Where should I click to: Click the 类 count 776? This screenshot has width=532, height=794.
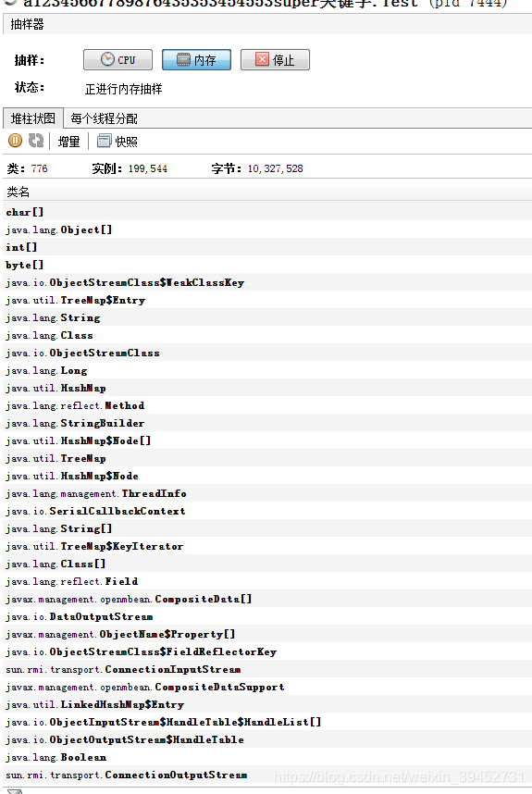coord(39,168)
